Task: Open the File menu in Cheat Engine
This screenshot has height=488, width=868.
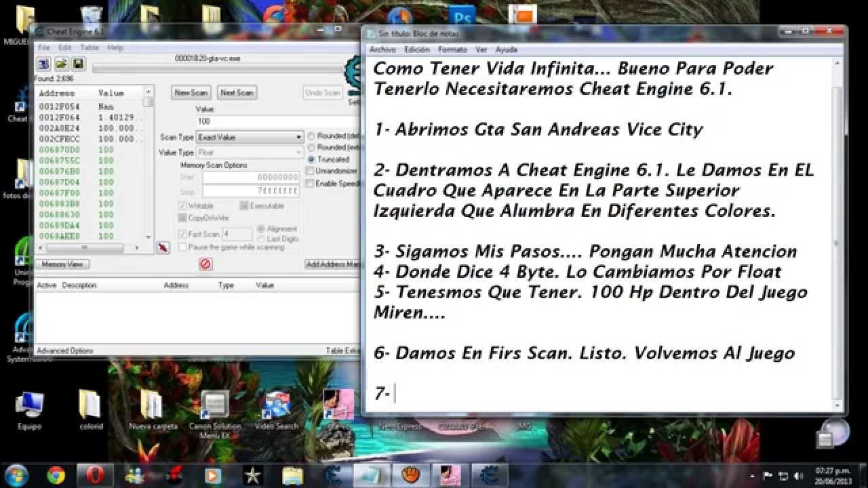Action: (x=44, y=47)
